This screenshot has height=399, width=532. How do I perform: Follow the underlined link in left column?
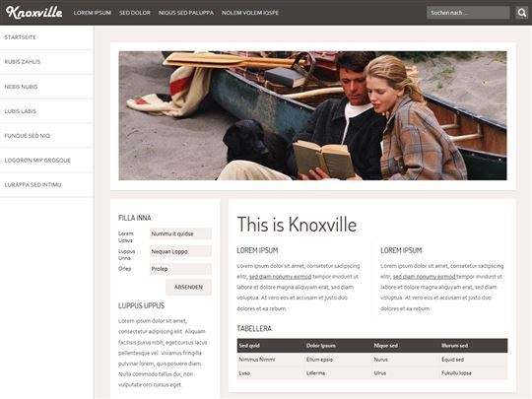(x=280, y=277)
